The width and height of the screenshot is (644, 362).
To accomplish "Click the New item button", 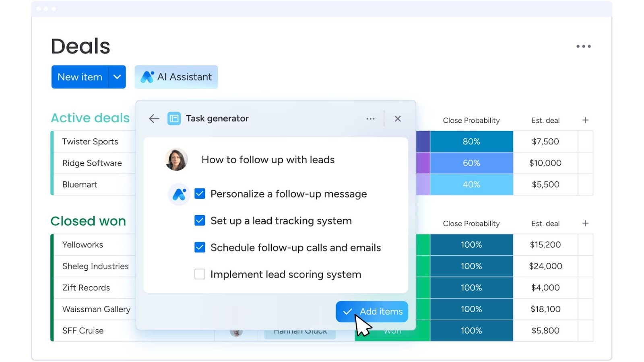I will tap(79, 77).
